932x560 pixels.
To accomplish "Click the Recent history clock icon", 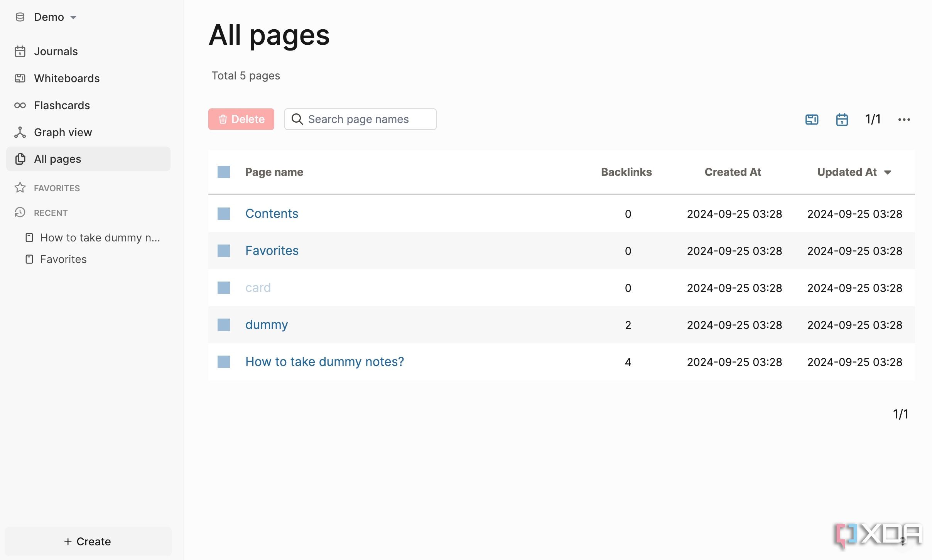I will click(x=20, y=213).
